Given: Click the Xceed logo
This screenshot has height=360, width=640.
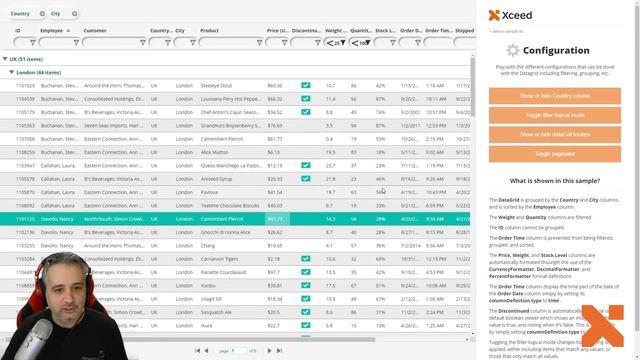Looking at the screenshot, I should 510,15.
